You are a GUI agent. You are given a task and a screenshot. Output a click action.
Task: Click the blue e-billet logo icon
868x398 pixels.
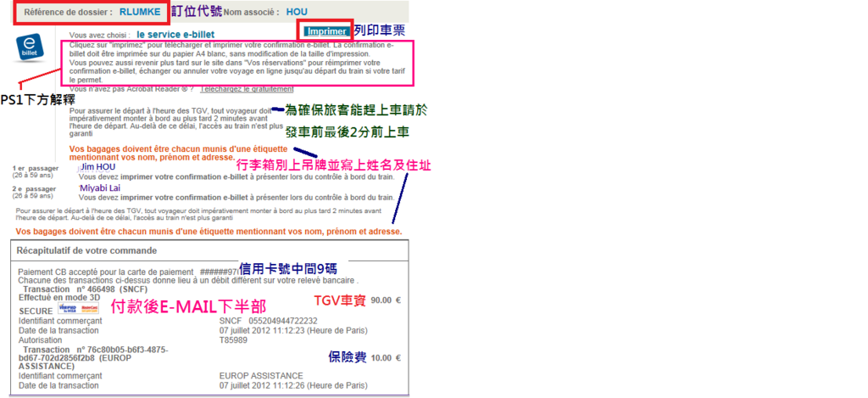click(x=31, y=48)
